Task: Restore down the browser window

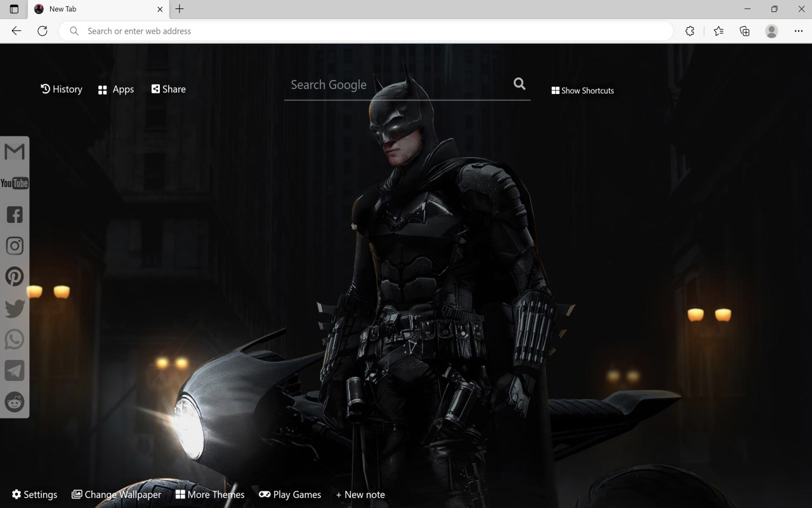Action: click(x=775, y=9)
